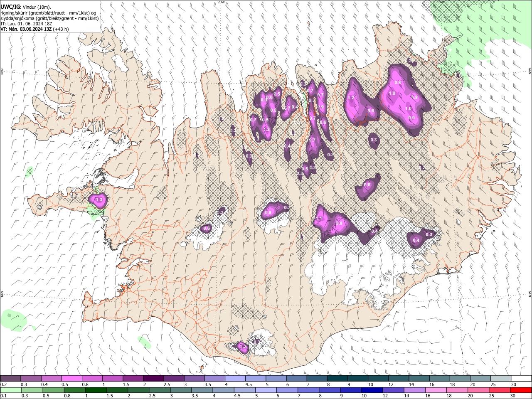Select deep blue lower swatch between 10 and 12
Image resolution: width=532 pixels, height=399 pixels.
[372, 390]
